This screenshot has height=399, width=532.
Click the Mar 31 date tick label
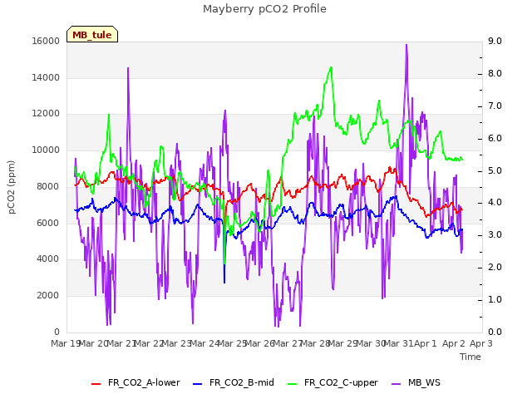[x=399, y=343]
